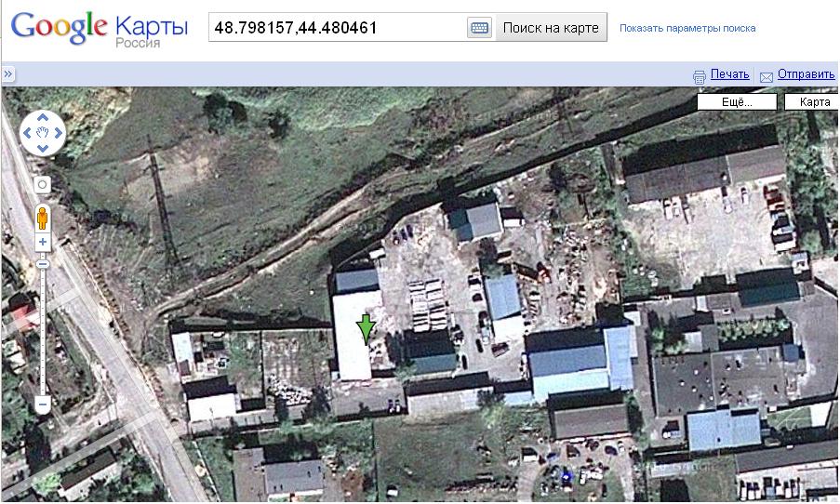Open the Ещё... layers dropdown

(737, 101)
